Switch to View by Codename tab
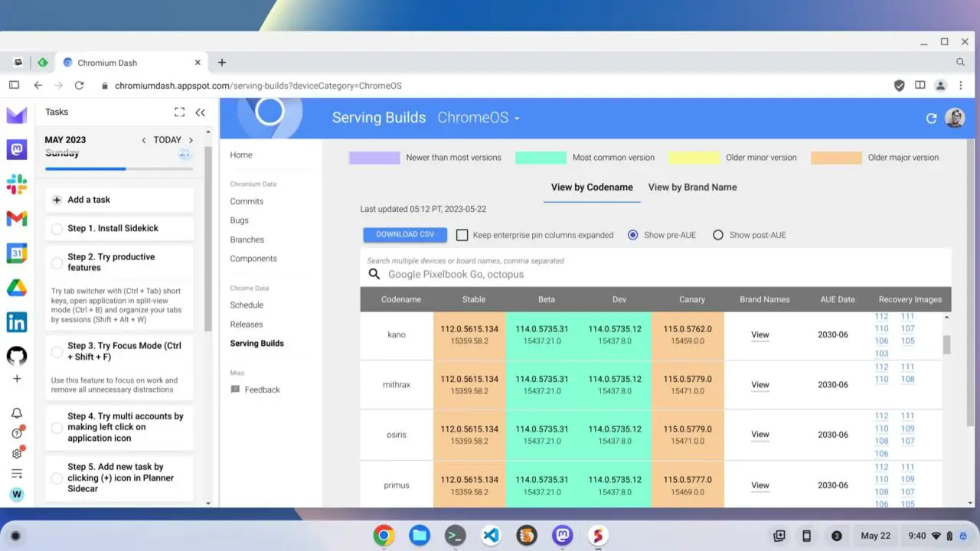The image size is (980, 551). (592, 187)
